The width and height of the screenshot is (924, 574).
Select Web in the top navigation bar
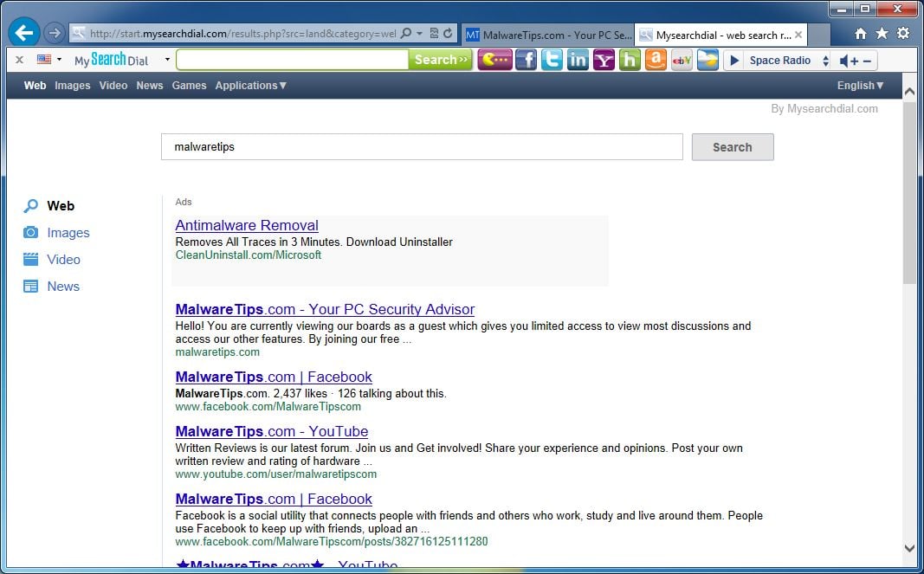tap(35, 86)
